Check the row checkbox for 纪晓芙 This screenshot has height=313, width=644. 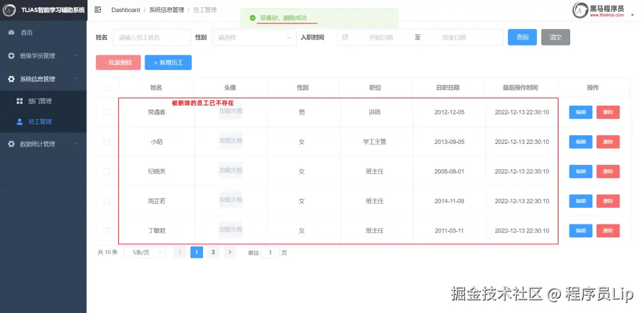(x=106, y=172)
